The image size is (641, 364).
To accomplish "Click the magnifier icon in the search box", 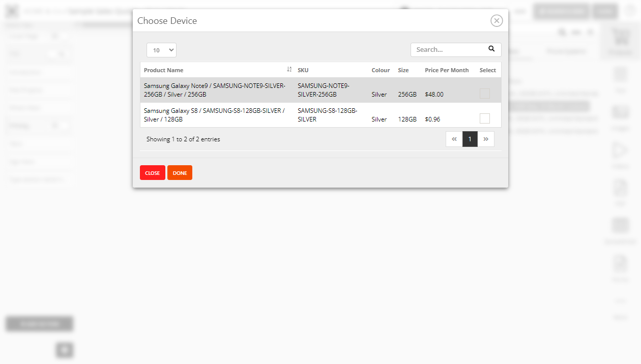I will (x=491, y=49).
